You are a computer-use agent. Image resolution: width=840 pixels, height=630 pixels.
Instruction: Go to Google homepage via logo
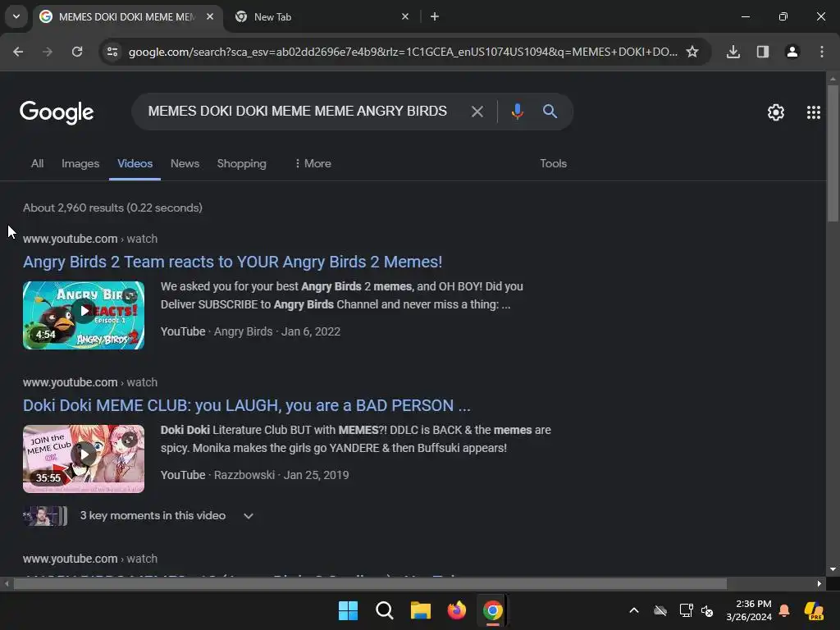[x=57, y=112]
